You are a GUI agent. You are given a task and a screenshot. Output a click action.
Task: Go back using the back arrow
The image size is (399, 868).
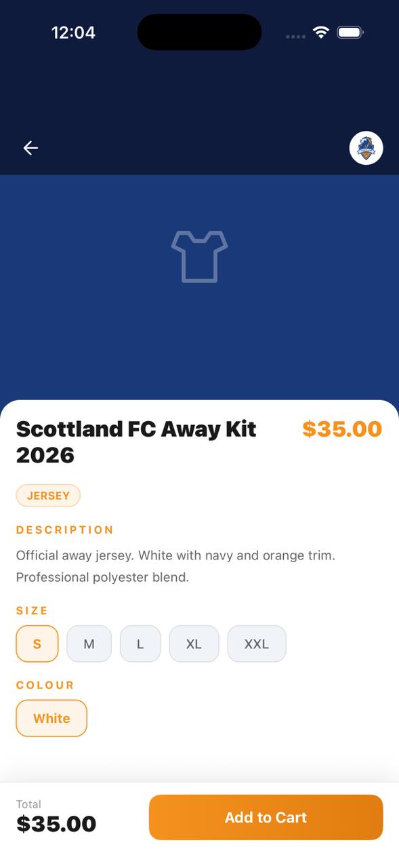point(30,148)
